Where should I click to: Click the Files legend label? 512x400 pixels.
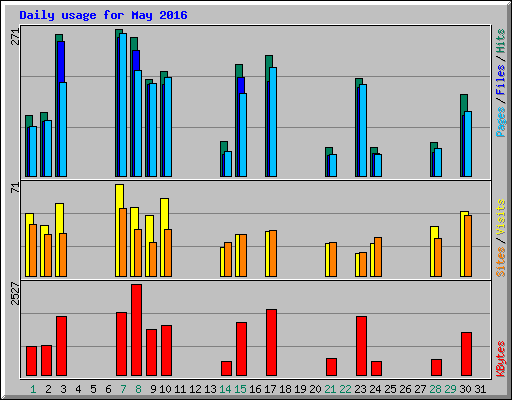tap(500, 79)
